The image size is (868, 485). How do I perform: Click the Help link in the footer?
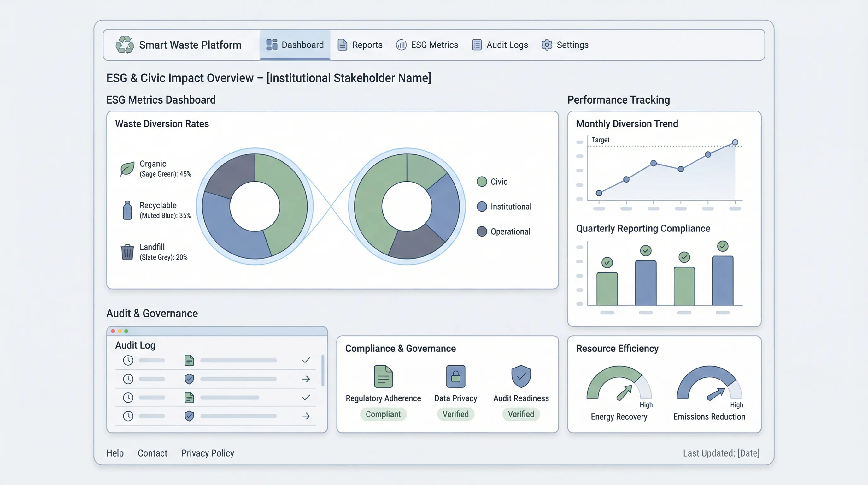(x=115, y=453)
